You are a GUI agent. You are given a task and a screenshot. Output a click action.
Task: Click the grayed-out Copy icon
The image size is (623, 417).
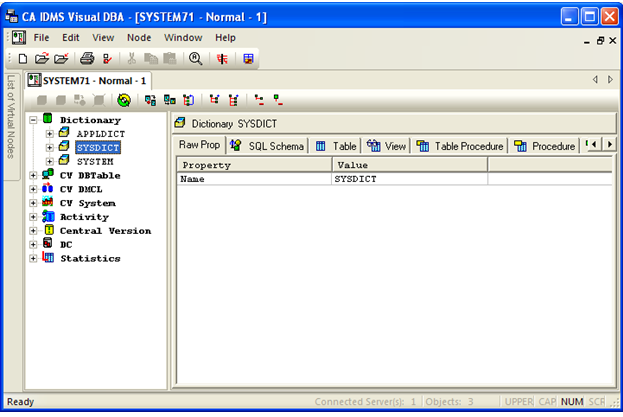[151, 59]
